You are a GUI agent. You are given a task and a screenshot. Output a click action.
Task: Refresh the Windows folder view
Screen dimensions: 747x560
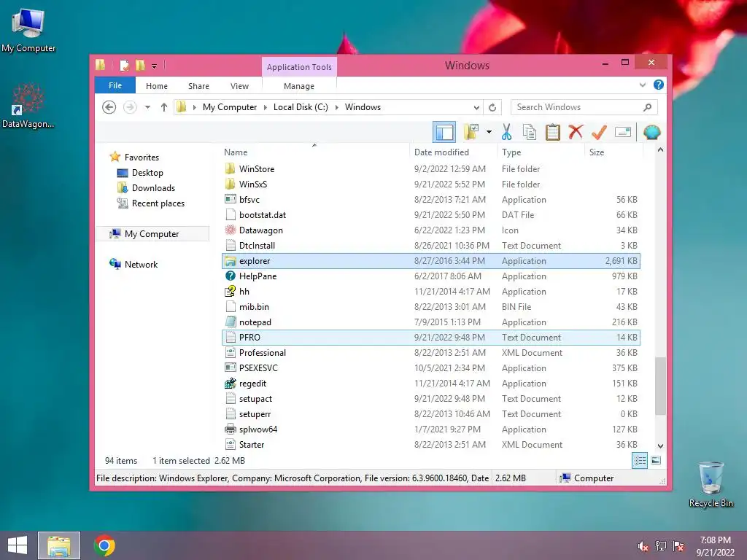(x=492, y=107)
